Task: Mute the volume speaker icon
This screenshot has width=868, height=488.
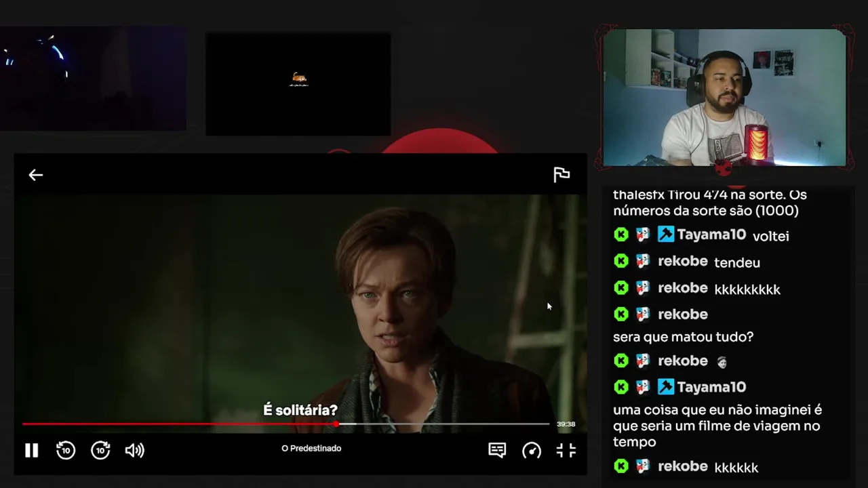Action: pos(135,450)
